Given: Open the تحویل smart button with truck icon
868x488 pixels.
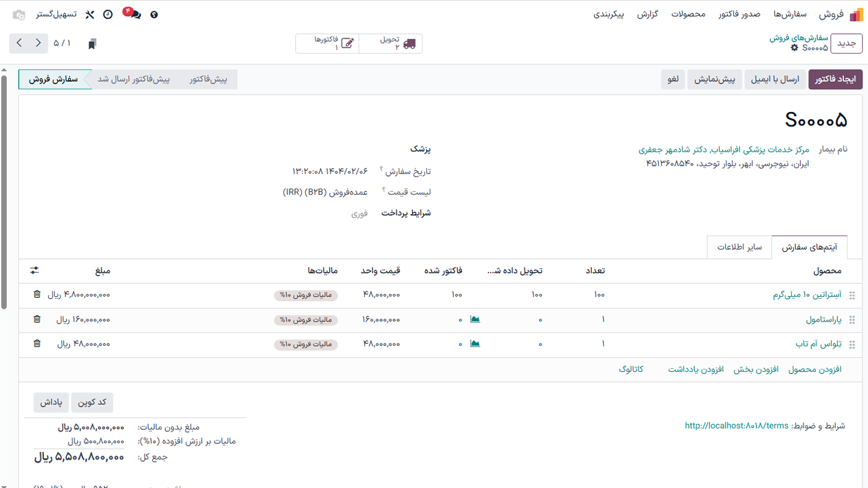Looking at the screenshot, I should 391,43.
